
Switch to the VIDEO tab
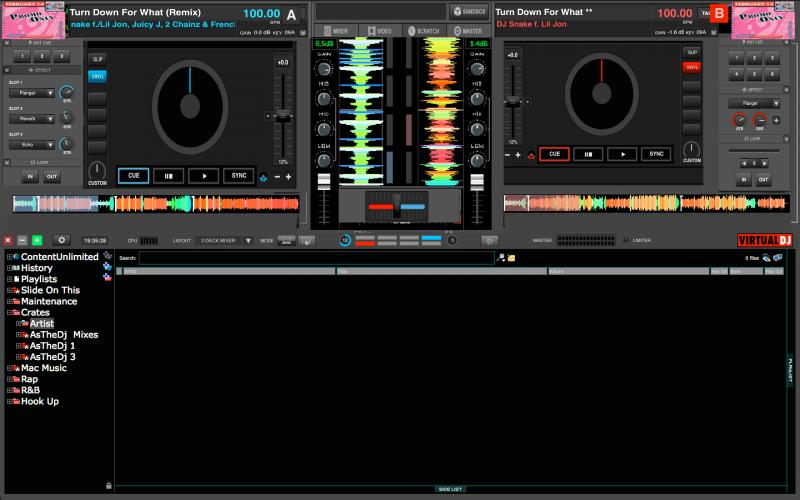point(380,31)
